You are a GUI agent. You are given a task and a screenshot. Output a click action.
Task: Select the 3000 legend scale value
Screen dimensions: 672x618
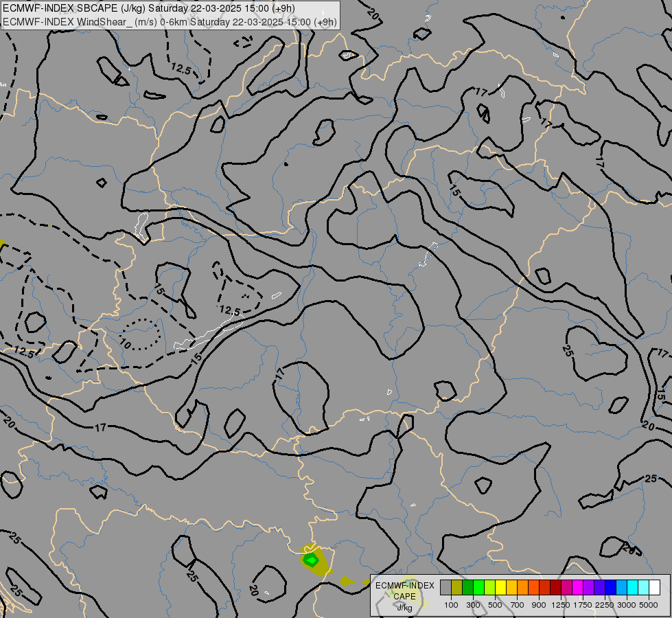click(627, 605)
